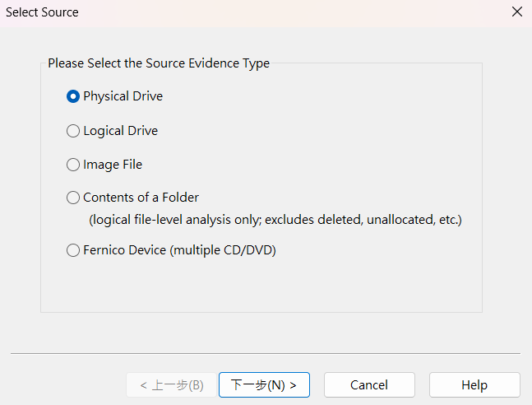
Task: Select the Physical Drive radio button
Action: pos(73,96)
